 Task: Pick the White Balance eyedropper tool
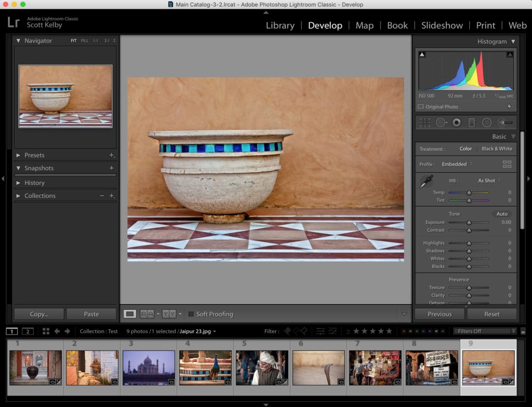click(x=426, y=182)
